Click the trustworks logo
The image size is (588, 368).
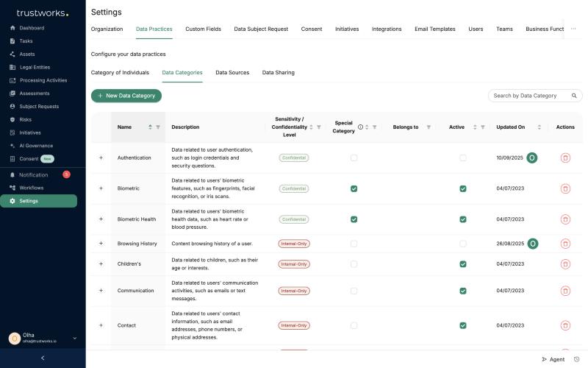pyautogui.click(x=43, y=13)
